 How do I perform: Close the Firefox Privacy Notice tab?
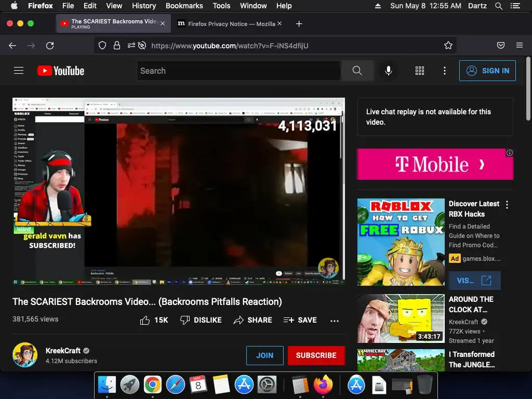pyautogui.click(x=280, y=23)
